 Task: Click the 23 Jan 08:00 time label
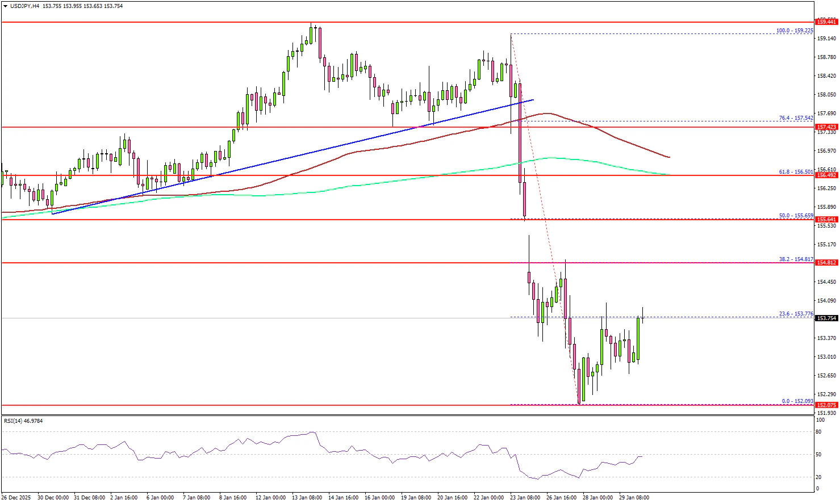[x=525, y=498]
